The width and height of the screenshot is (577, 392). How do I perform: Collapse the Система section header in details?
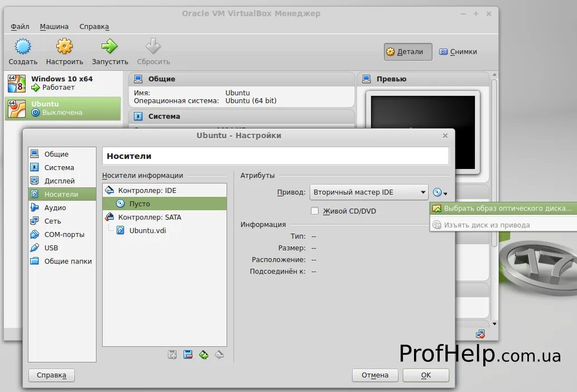tap(242, 117)
